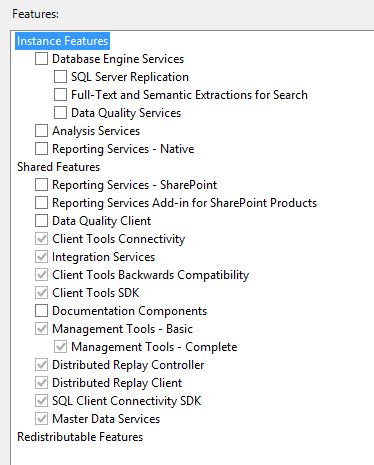This screenshot has width=374, height=465.
Task: Toggle Management Tools - Complete checkbox
Action: pyautogui.click(x=60, y=347)
